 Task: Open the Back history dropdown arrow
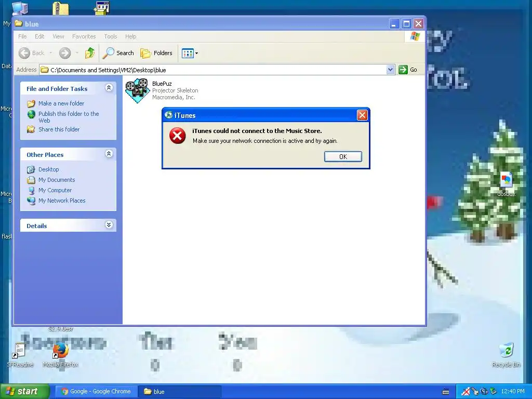click(50, 53)
